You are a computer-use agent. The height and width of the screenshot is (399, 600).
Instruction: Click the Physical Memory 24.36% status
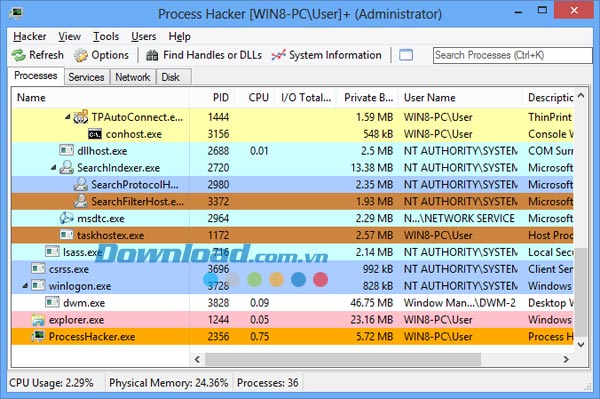[168, 383]
